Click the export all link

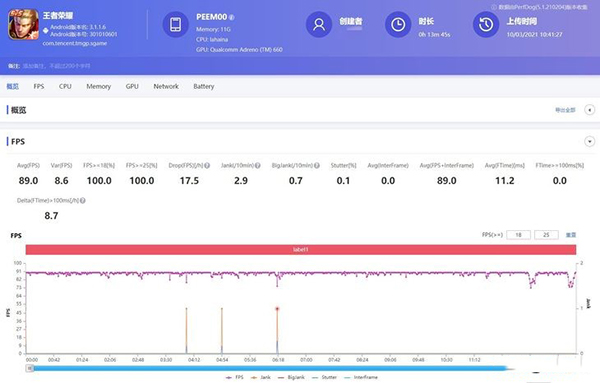pos(565,110)
